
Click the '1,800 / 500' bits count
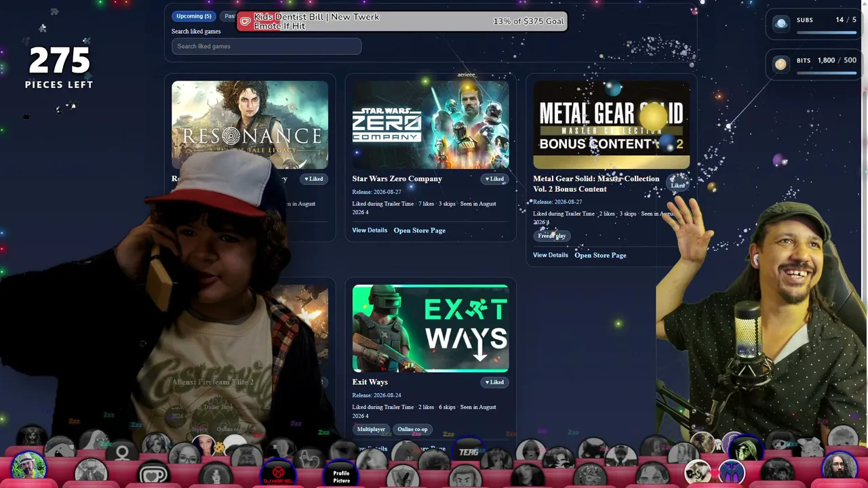pos(837,60)
